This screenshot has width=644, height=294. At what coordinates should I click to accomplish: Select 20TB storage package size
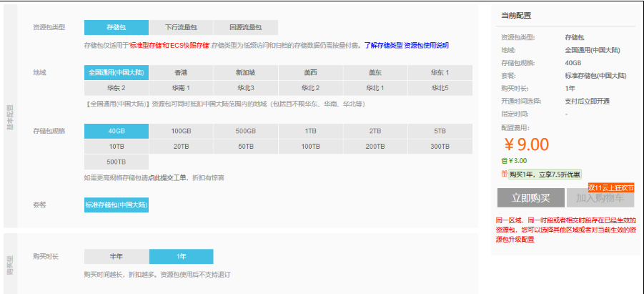pos(181,147)
